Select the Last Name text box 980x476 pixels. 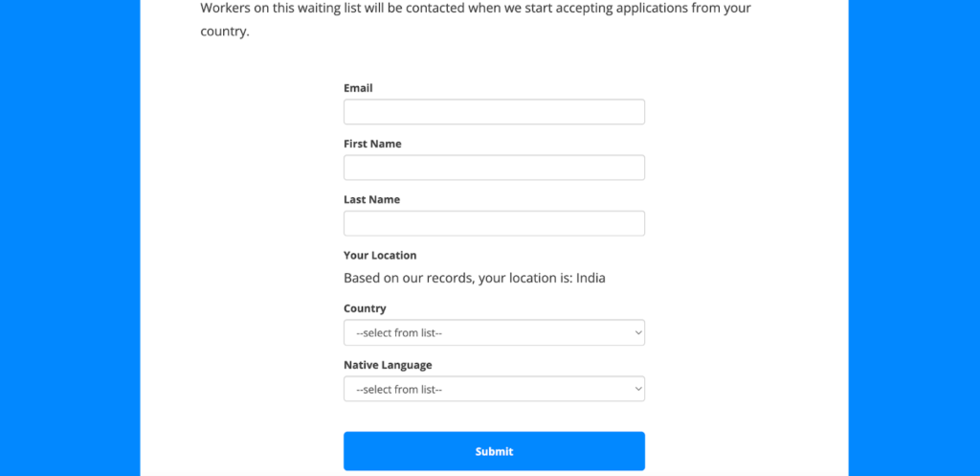pos(494,223)
